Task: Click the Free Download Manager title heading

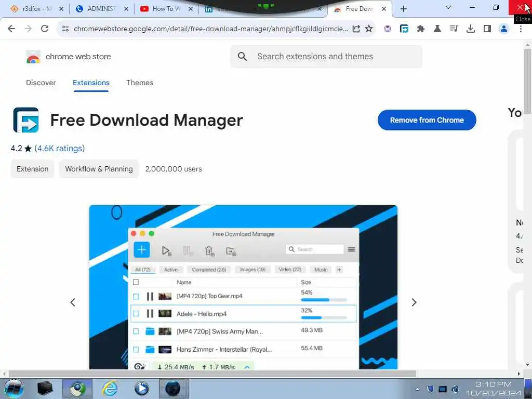Action: pyautogui.click(x=147, y=120)
